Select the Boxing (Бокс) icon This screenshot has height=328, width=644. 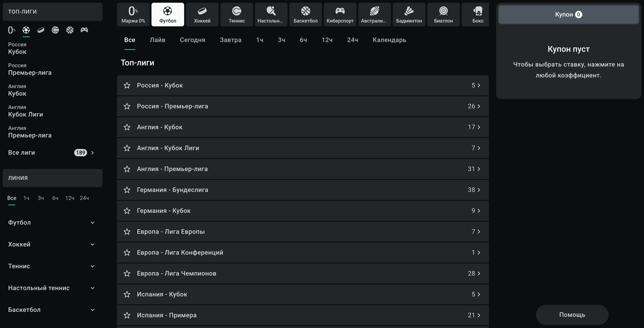[477, 15]
